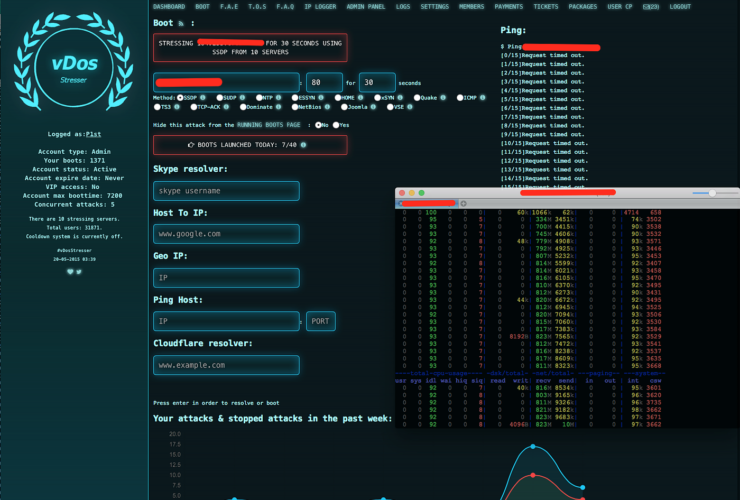This screenshot has height=500, width=740.
Task: Select the Joomla method radio button
Action: pyautogui.click(x=343, y=106)
